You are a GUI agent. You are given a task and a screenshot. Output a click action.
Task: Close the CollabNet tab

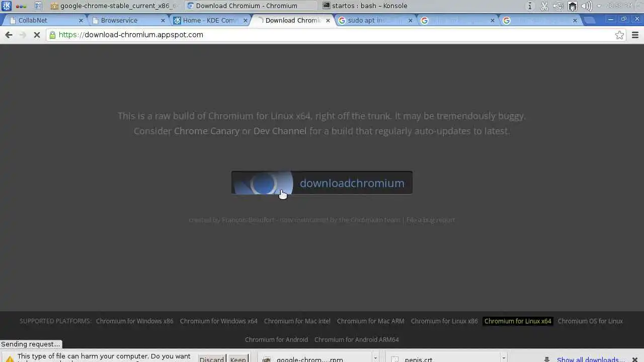coord(80,21)
